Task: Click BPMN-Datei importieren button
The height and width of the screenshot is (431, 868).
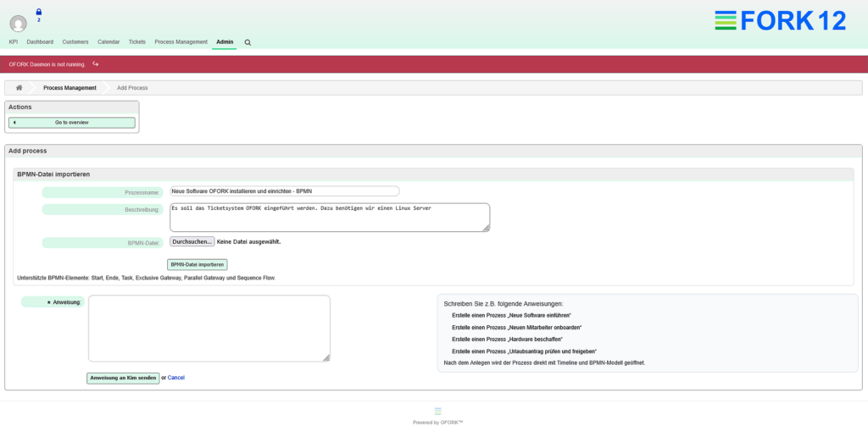Action: click(197, 264)
